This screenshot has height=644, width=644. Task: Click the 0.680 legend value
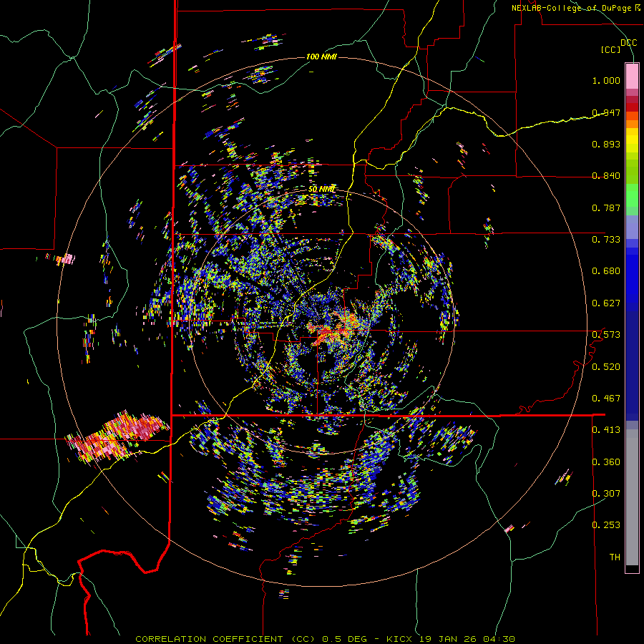click(x=606, y=271)
